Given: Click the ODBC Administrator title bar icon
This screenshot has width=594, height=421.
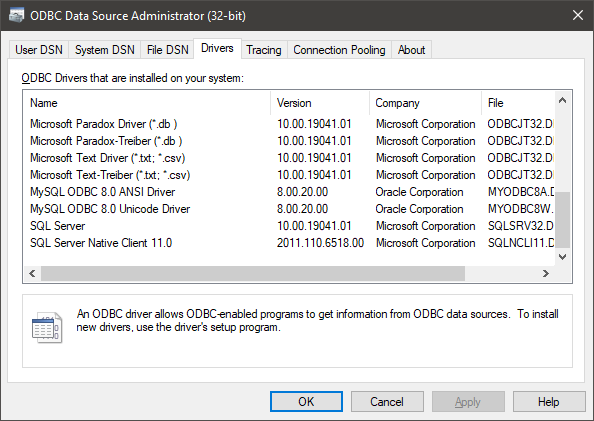Looking at the screenshot, I should point(16,16).
